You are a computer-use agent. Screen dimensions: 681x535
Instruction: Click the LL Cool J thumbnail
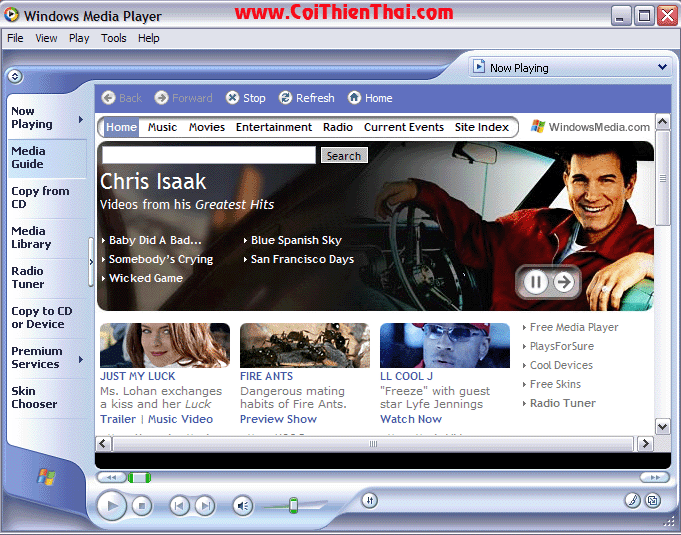445,345
